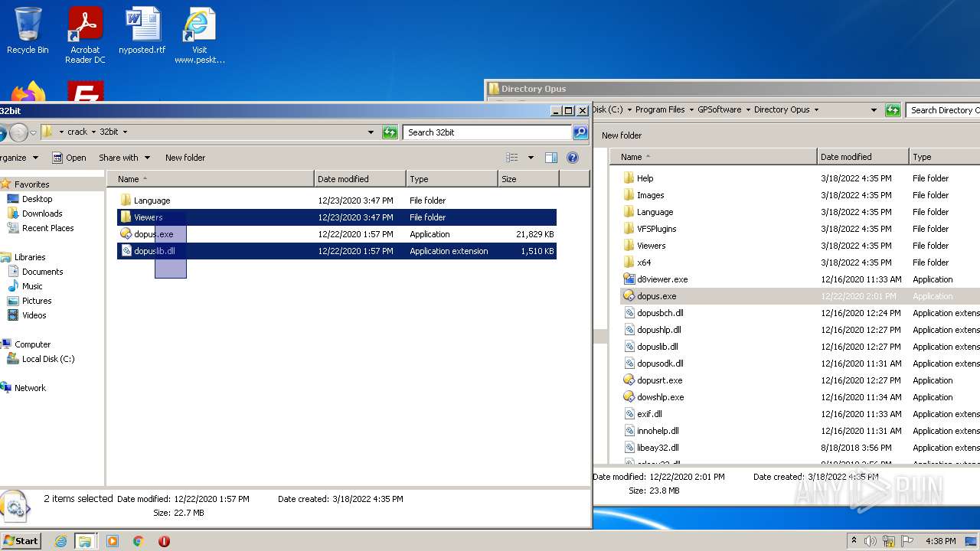Select 32bit in the address breadcrumb
This screenshot has width=980, height=551.
pyautogui.click(x=109, y=132)
